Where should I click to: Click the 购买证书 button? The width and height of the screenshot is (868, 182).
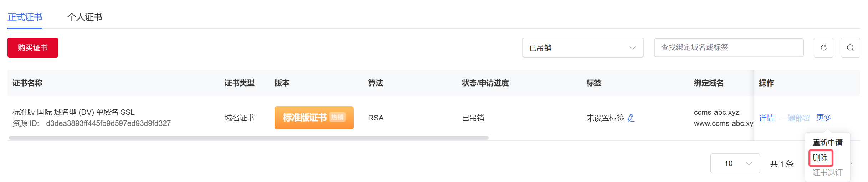[x=33, y=48]
